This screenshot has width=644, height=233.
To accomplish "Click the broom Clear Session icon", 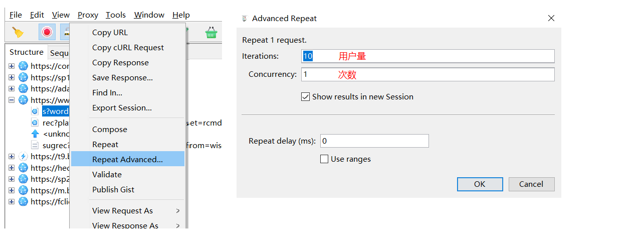I will (x=18, y=33).
